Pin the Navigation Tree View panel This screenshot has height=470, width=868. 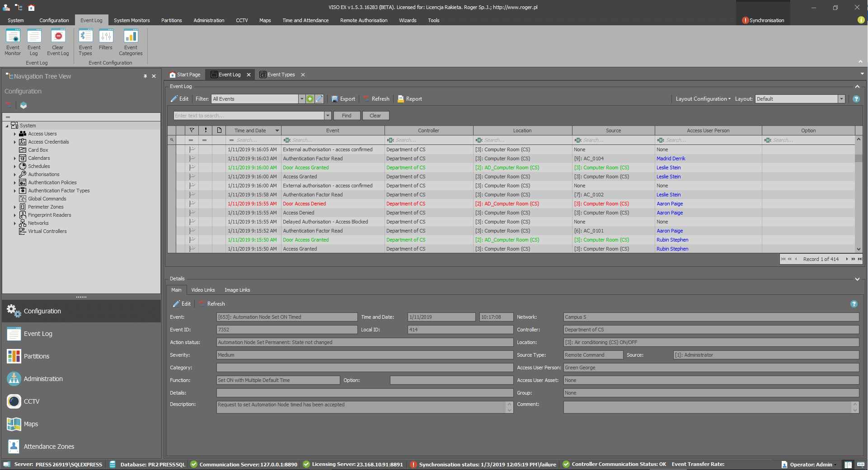pyautogui.click(x=145, y=76)
